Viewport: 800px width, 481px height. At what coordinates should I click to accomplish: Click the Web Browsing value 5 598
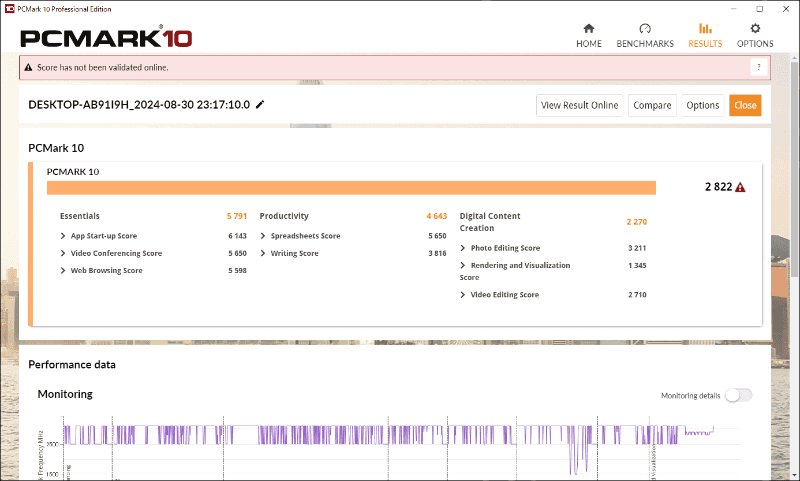(237, 270)
